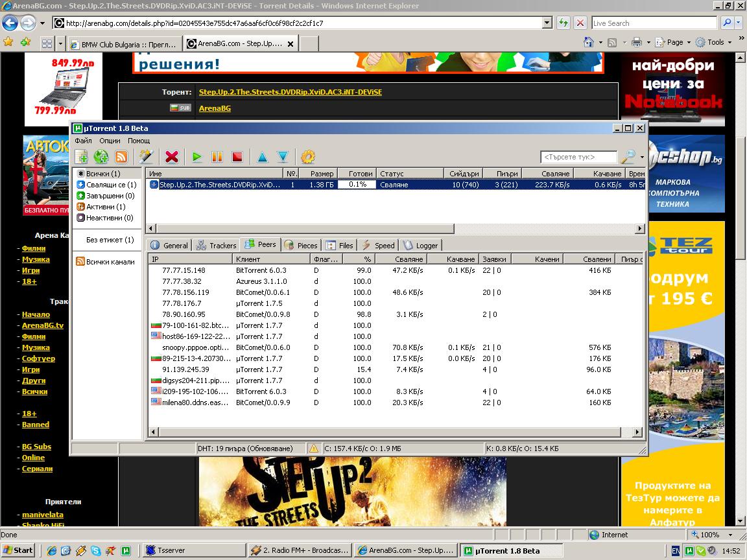Expand the Home button dropdown arrow
Image resolution: width=747 pixels, height=560 pixels.
[x=600, y=42]
